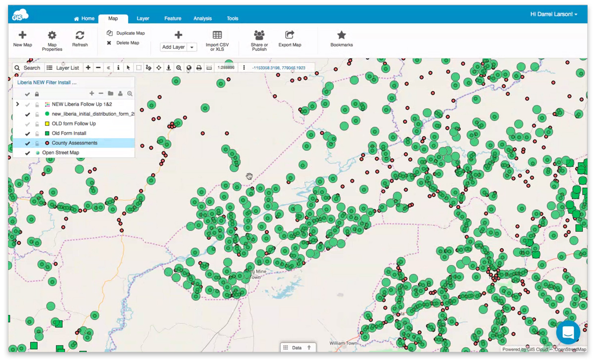Select the pointer arrow tool
Image resolution: width=594 pixels, height=364 pixels.
[128, 68]
